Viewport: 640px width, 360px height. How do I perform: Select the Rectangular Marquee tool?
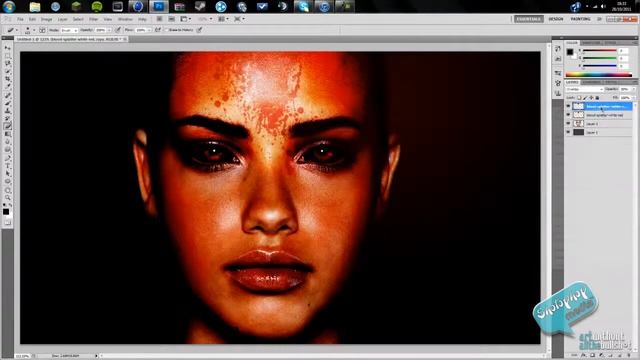pos(8,56)
